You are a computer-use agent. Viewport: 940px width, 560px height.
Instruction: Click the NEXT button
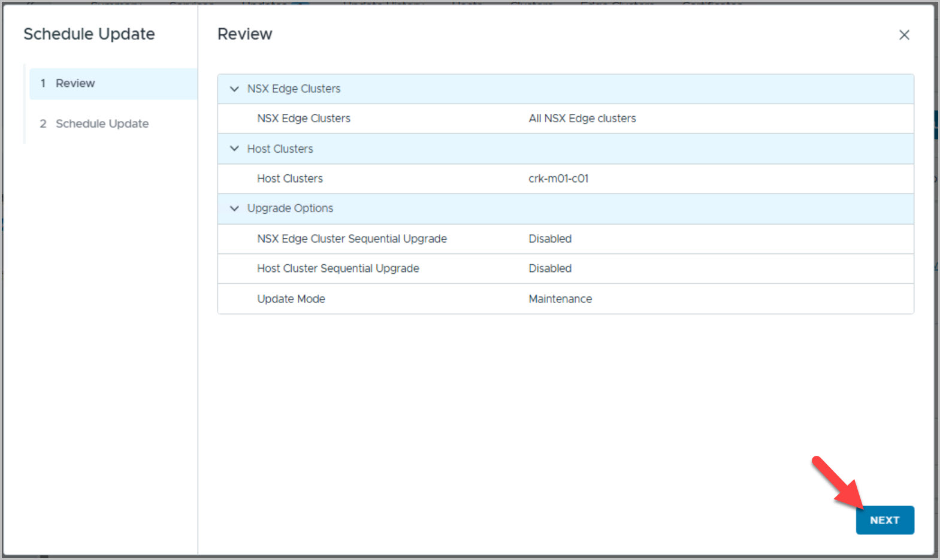[x=884, y=520]
